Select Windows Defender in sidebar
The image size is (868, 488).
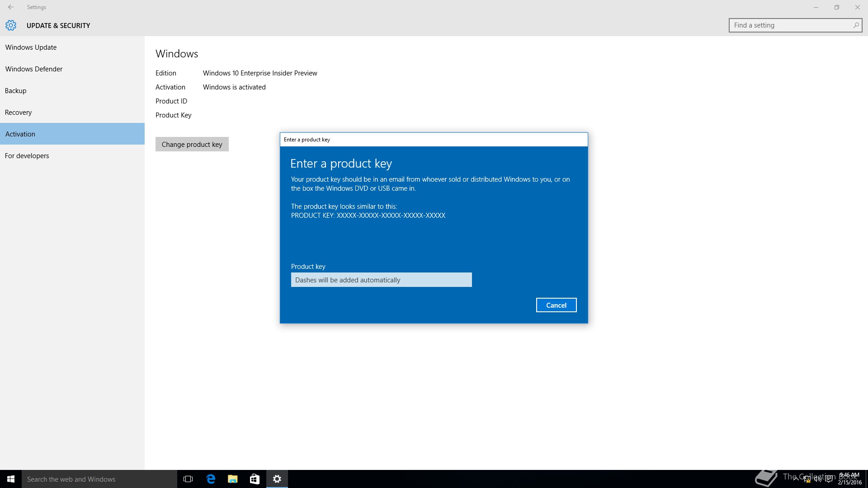coord(72,69)
